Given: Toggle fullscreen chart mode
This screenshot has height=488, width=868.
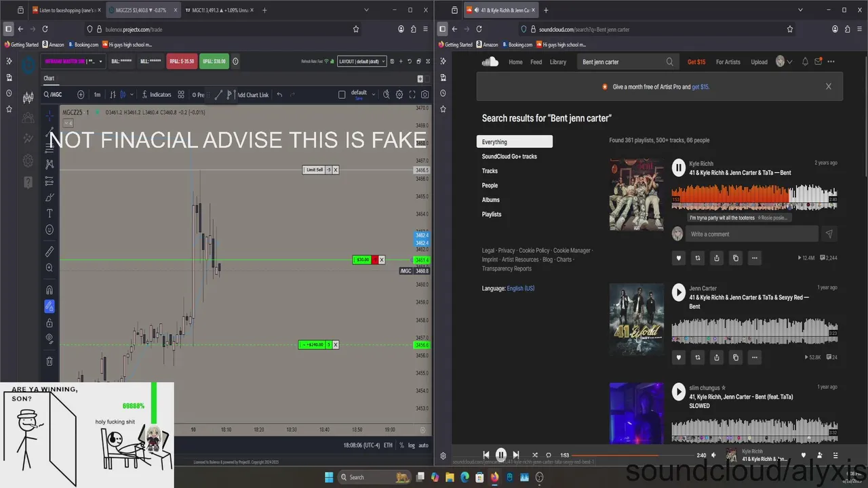Looking at the screenshot, I should [x=412, y=95].
